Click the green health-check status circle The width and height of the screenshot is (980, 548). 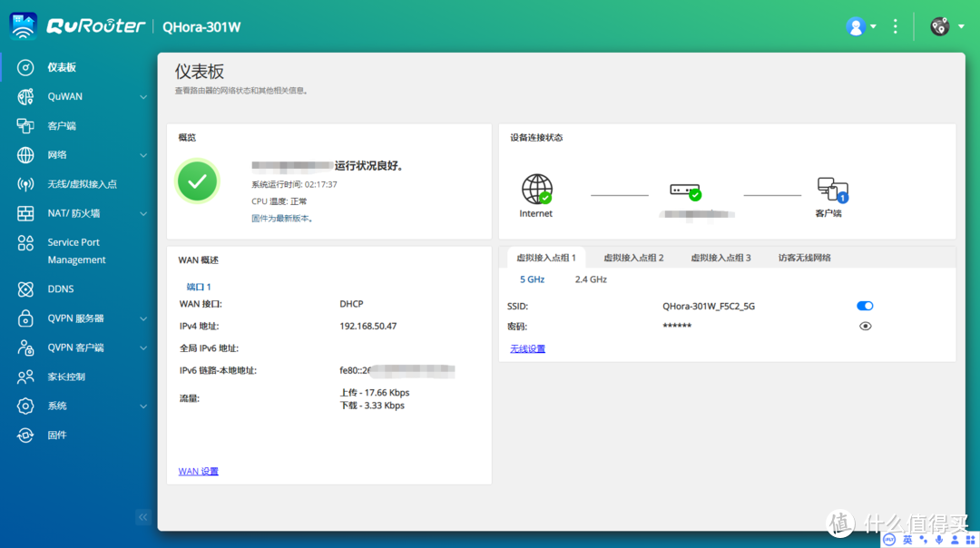pyautogui.click(x=197, y=181)
